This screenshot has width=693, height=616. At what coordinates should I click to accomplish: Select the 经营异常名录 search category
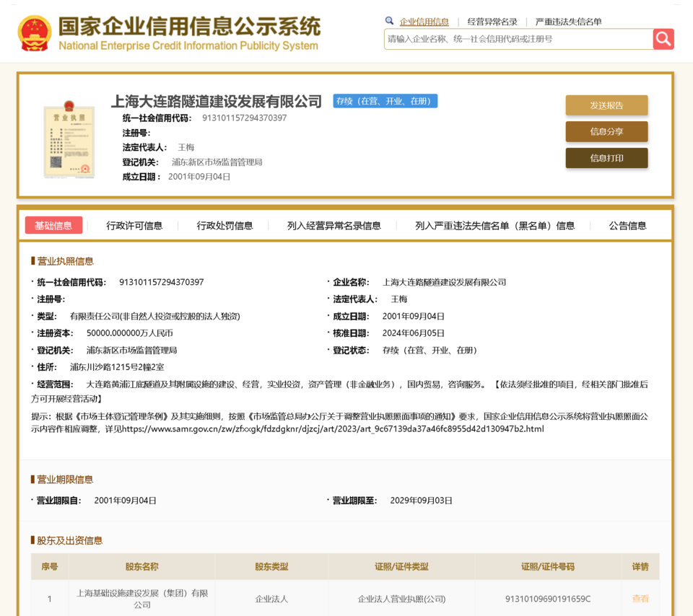[x=492, y=22]
